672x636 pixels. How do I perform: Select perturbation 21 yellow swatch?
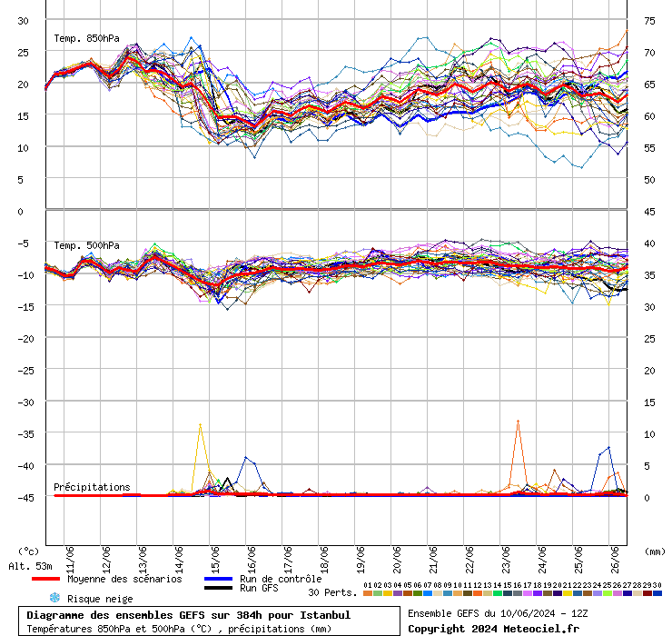tap(568, 593)
